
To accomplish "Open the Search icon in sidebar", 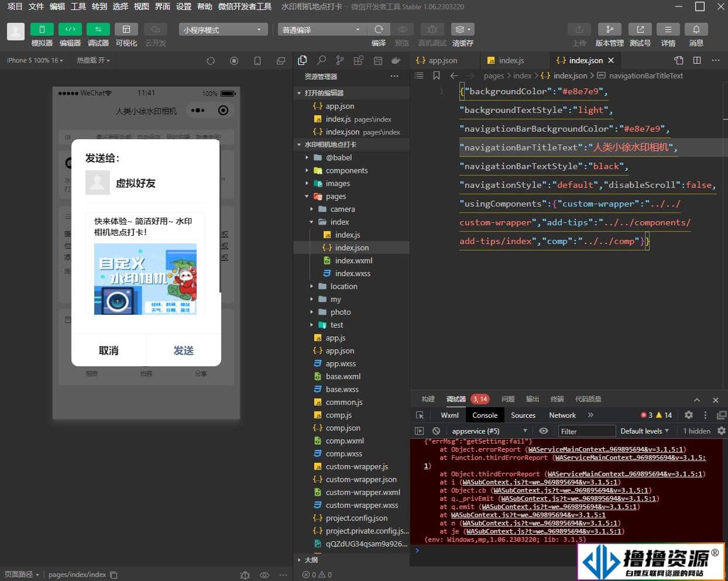I will (321, 60).
